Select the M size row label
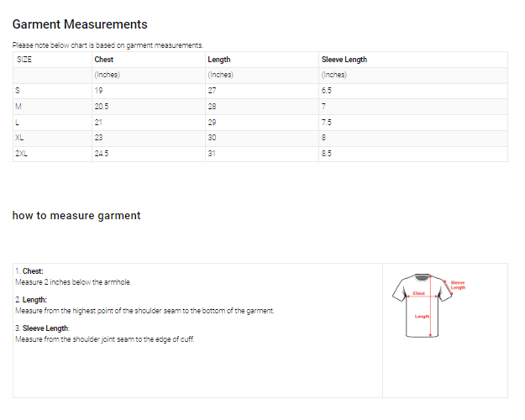 pos(19,107)
